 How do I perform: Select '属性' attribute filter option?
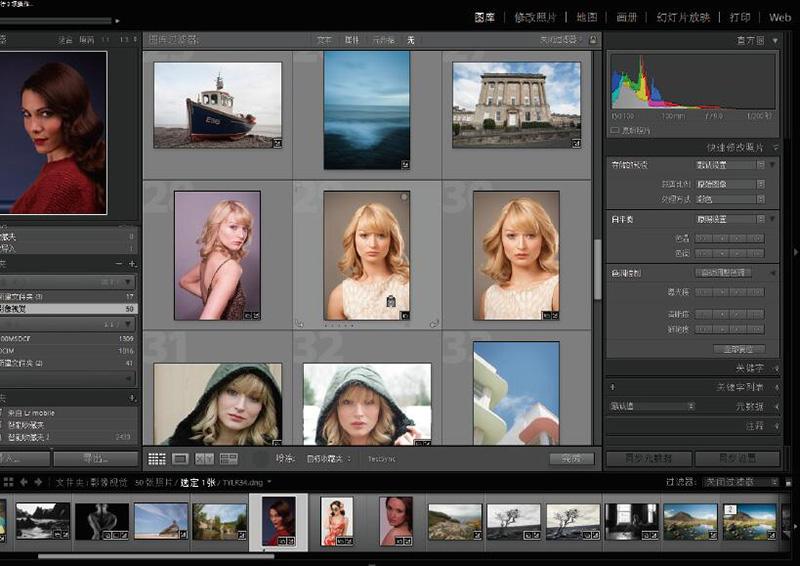(352, 40)
